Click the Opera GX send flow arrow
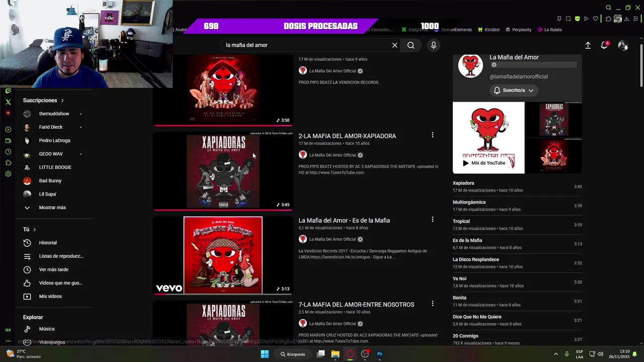This screenshot has width=644, height=362. (586, 19)
